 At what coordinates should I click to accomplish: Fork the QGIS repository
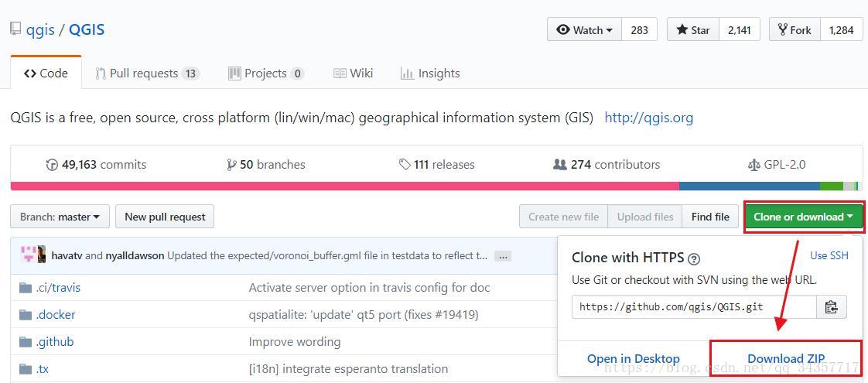click(795, 30)
